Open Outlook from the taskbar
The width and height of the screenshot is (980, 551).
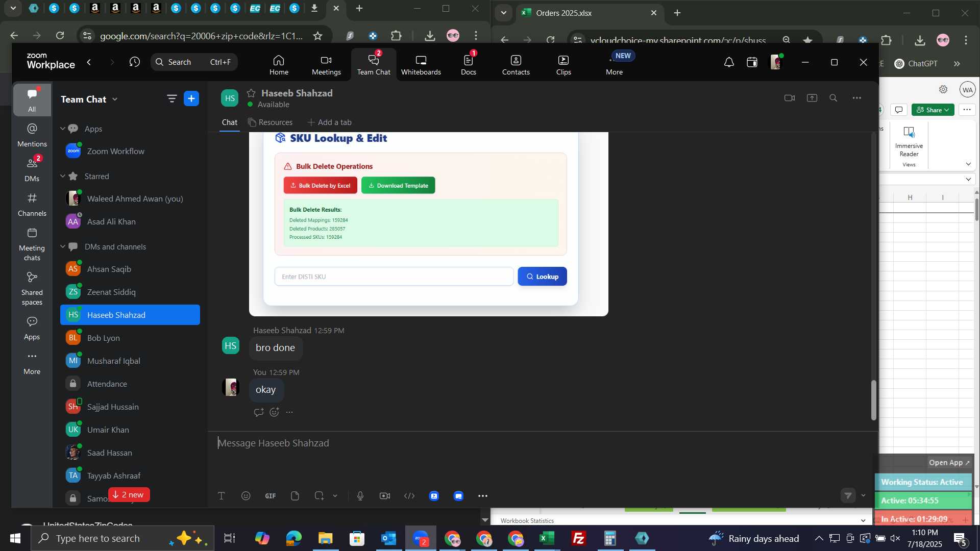pyautogui.click(x=389, y=539)
